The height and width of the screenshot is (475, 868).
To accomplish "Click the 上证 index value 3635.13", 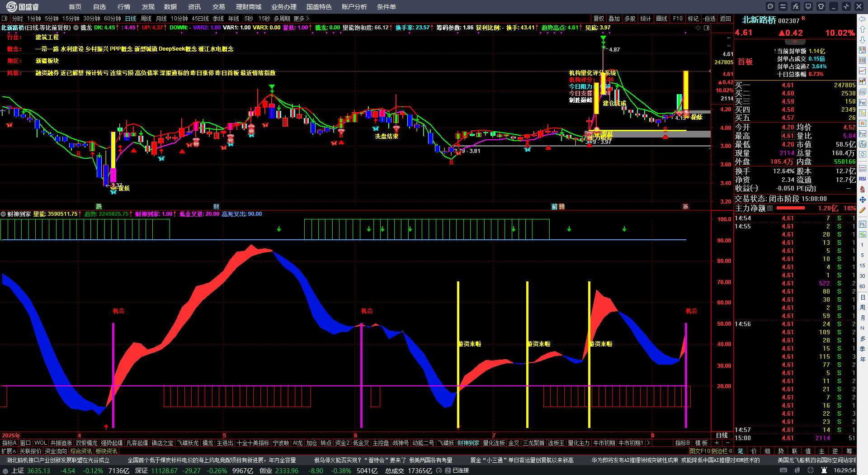I will tap(38, 471).
